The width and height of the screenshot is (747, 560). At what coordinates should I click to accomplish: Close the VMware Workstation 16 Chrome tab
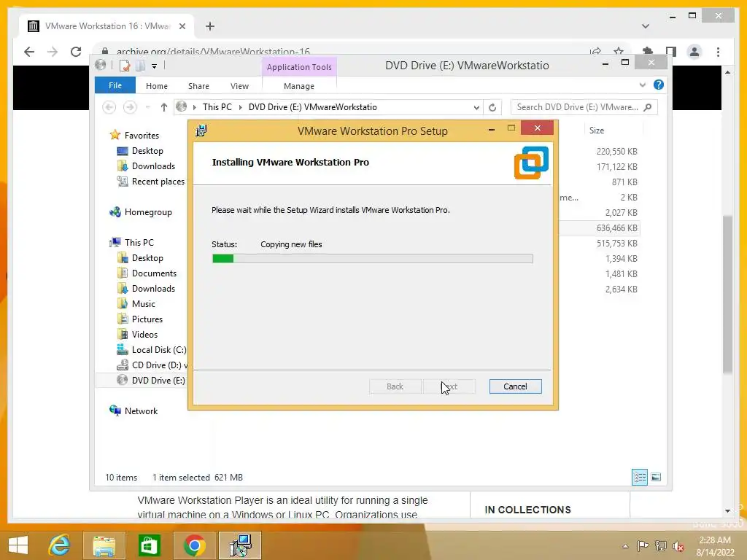coord(182,26)
